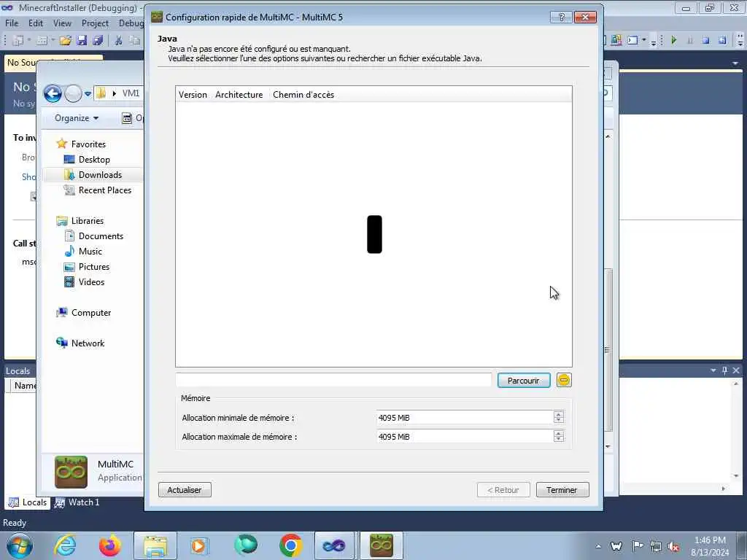Click the maximum memory allocation field
Viewport: 747px width, 560px height.
pos(465,437)
